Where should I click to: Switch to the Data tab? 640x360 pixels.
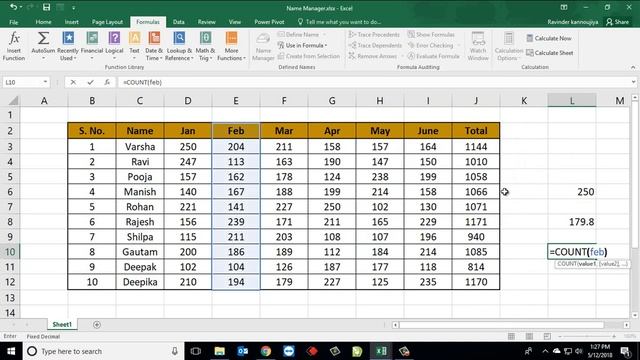click(178, 22)
